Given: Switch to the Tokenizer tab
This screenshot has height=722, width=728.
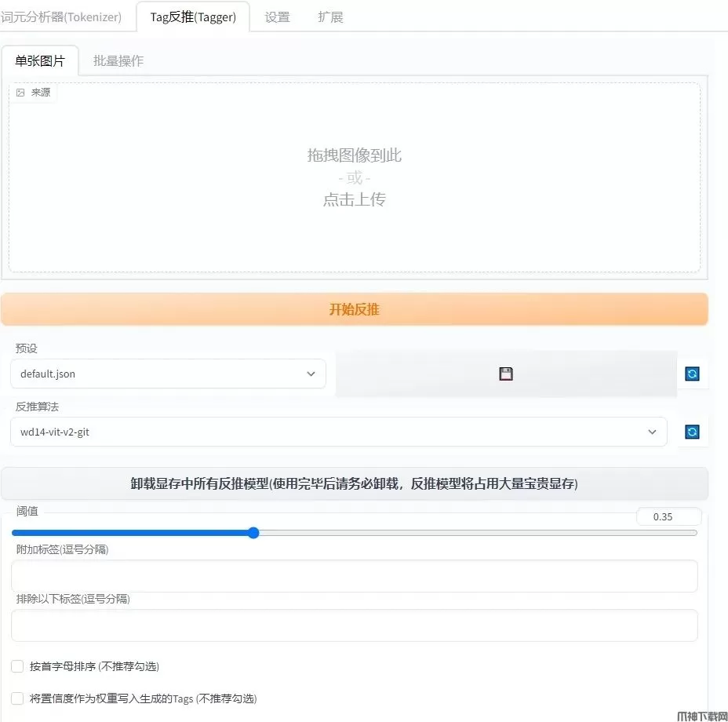Looking at the screenshot, I should click(x=61, y=17).
